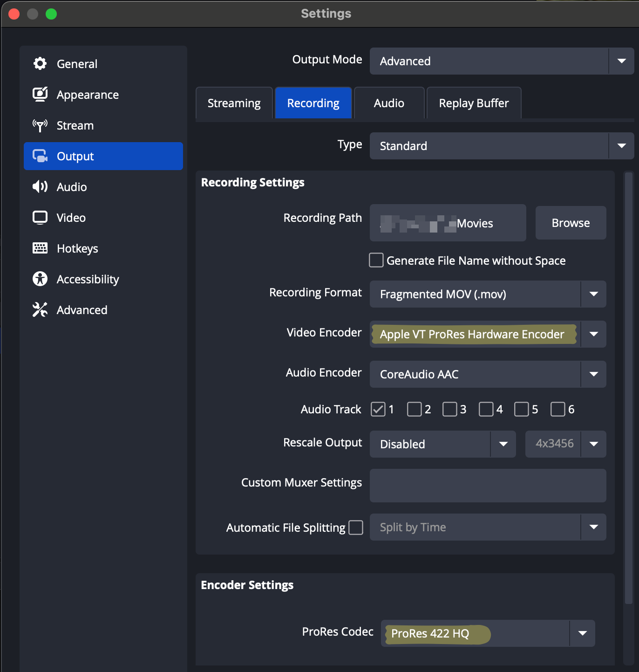Enable Automatic File Splitting checkbox
The height and width of the screenshot is (672, 639).
[356, 528]
